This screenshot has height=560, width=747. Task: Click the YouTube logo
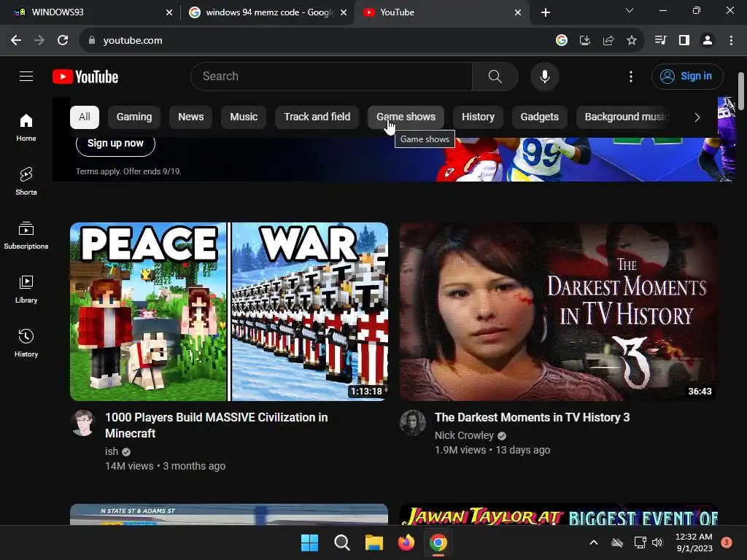[x=85, y=77]
